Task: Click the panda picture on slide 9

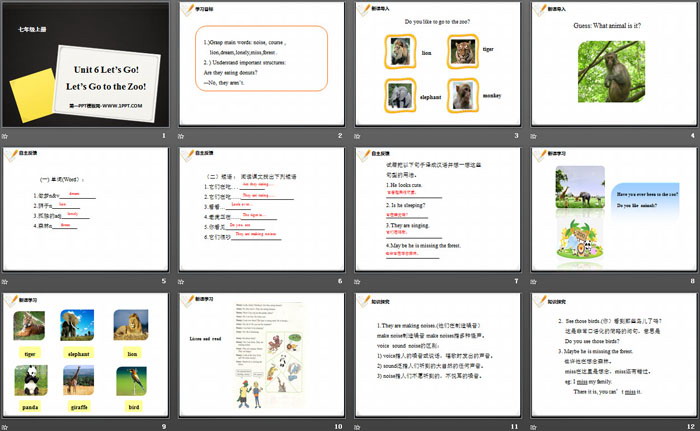Action: (x=31, y=380)
